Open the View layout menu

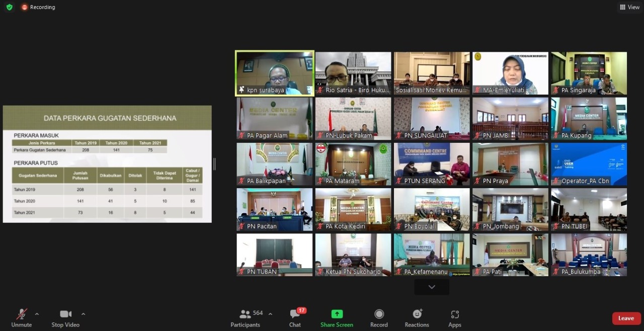(629, 7)
